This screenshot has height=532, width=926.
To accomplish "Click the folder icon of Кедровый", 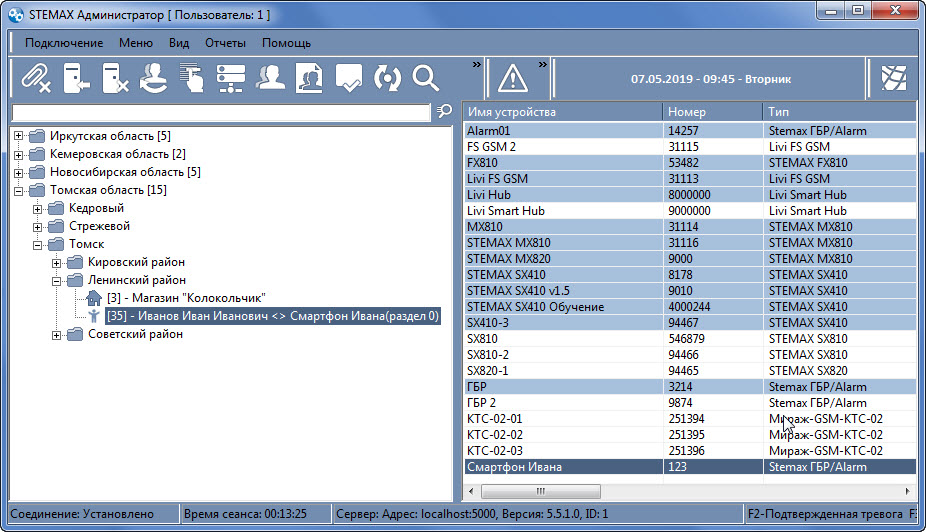I will pos(56,208).
